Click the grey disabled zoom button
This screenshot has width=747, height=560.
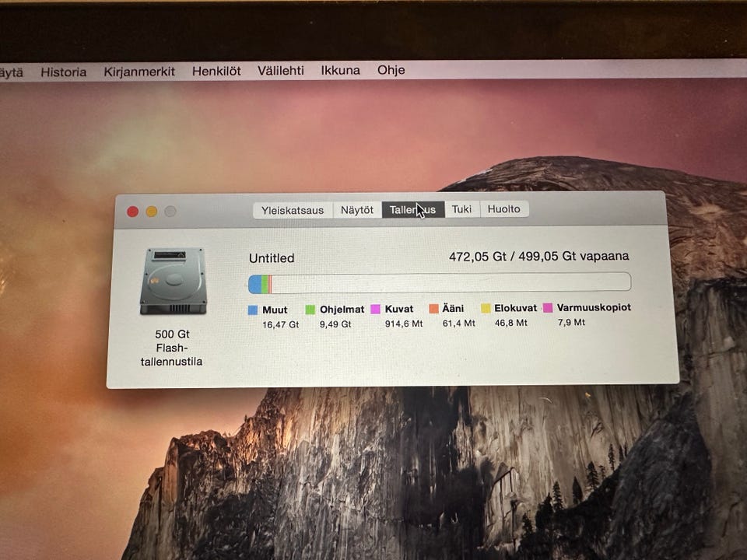(x=170, y=211)
